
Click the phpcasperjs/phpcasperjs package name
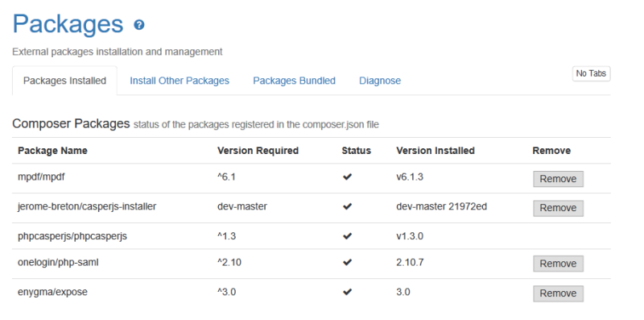coord(72,236)
